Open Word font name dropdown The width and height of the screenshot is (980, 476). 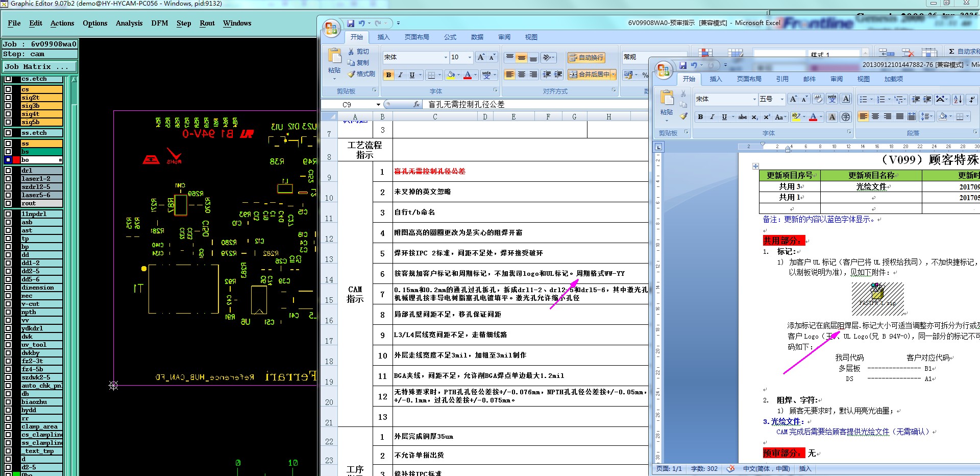coord(754,99)
